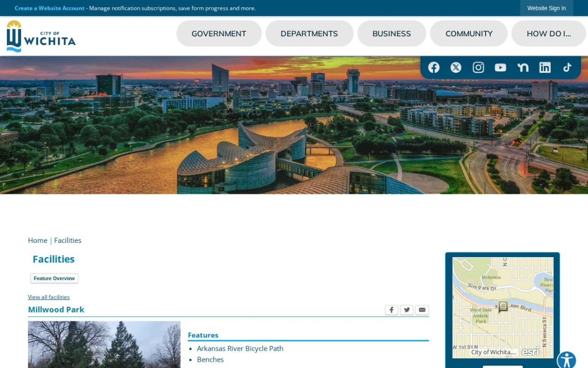Open the TikTok social icon
The width and height of the screenshot is (588, 368).
coord(567,68)
